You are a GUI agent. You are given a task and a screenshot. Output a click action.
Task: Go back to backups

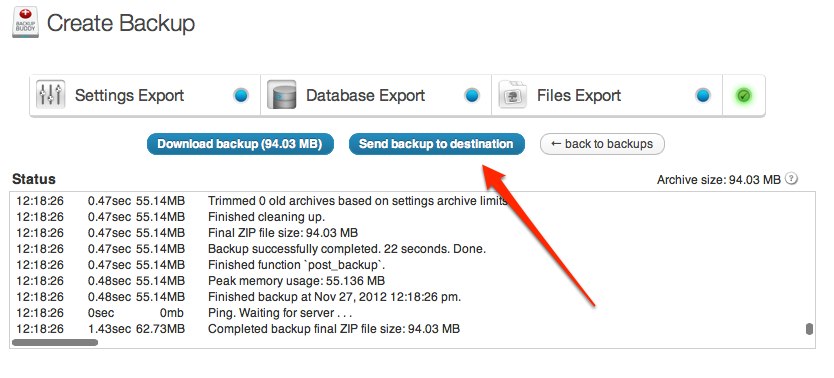[602, 144]
